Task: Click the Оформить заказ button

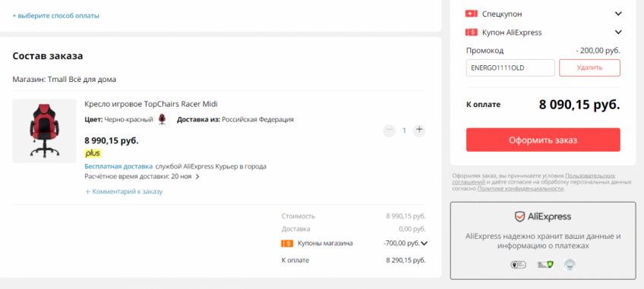Action: pyautogui.click(x=543, y=140)
